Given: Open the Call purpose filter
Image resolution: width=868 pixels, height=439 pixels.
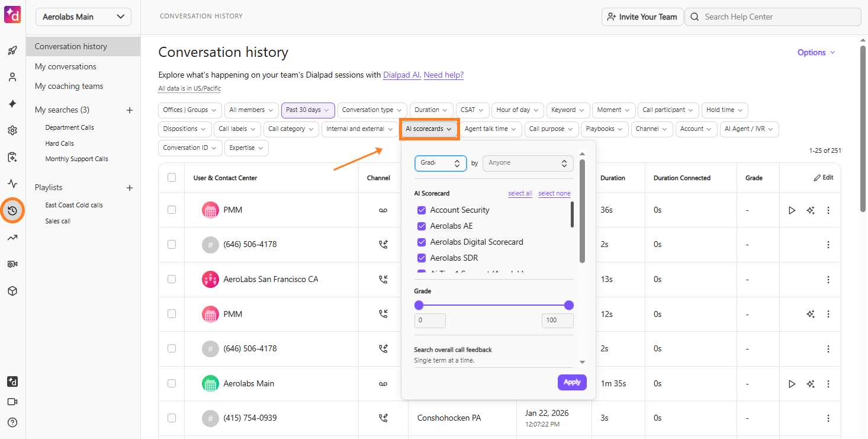Looking at the screenshot, I should 552,129.
